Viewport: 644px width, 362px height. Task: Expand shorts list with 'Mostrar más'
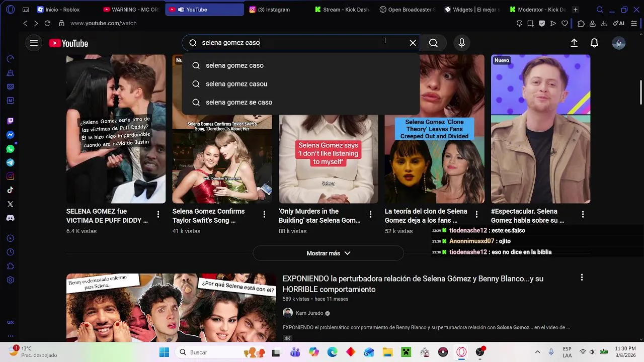coord(328,253)
